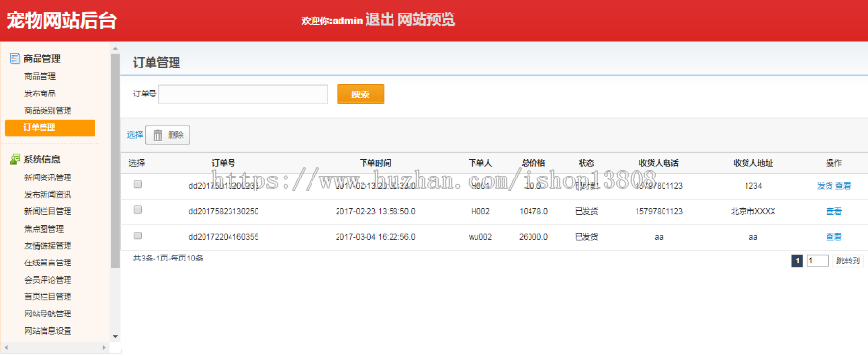Click total price 26000.0
The image size is (868, 356).
533,237
